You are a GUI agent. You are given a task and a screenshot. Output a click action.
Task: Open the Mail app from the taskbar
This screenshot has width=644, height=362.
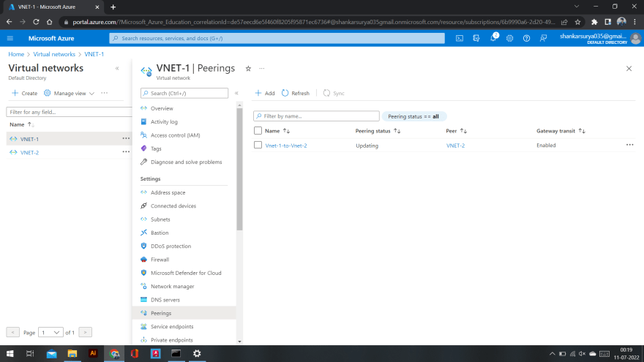click(x=51, y=353)
